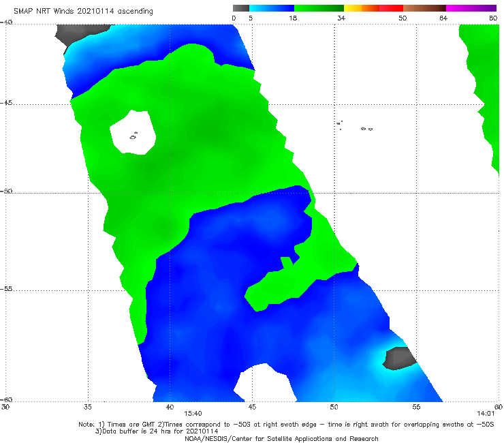Image resolution: width=504 pixels, height=443 pixels.
Task: Click the longitude axis label '40'
Action: pos(170,407)
